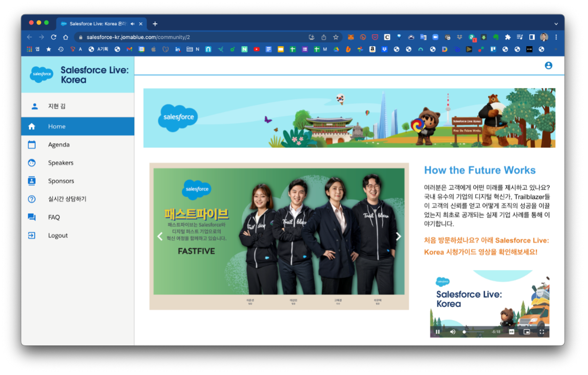The height and width of the screenshot is (375, 588).
Task: Expand the tab search chevron in the title bar
Action: (x=556, y=24)
